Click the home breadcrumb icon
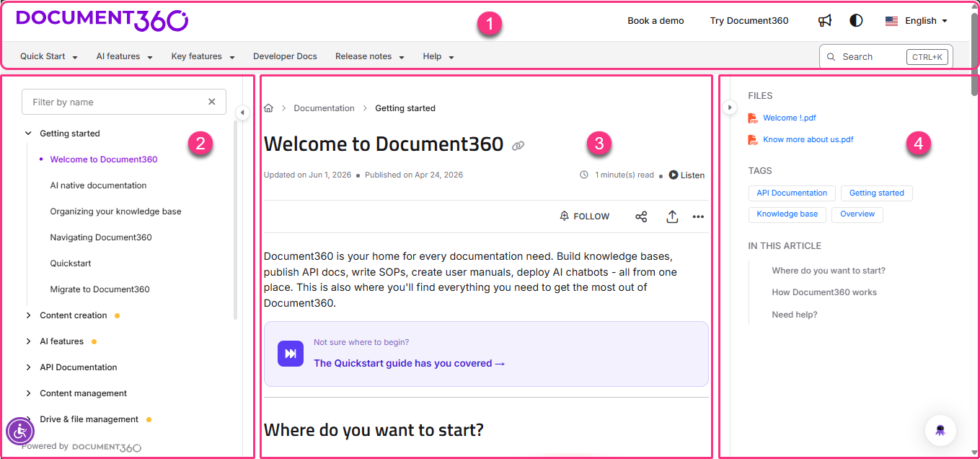980x459 pixels. [268, 108]
